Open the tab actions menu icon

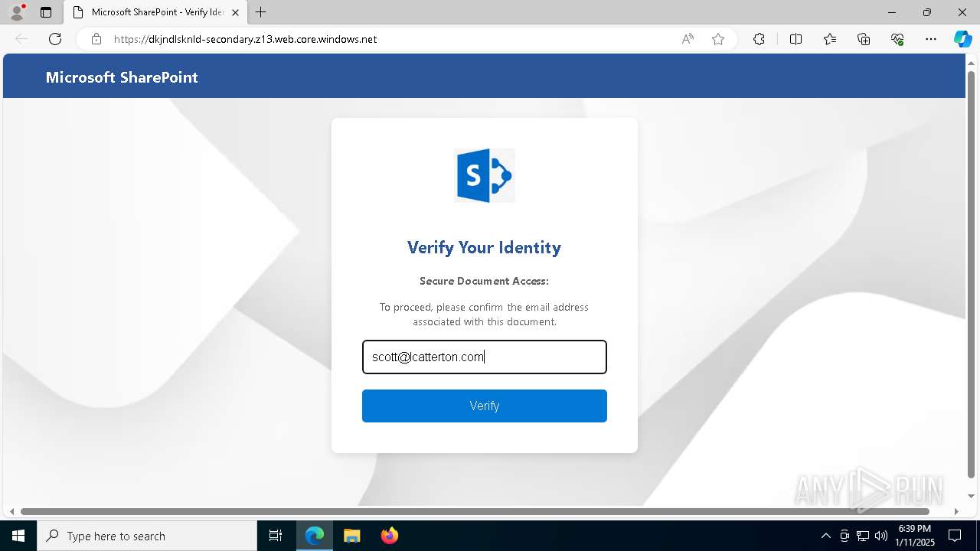click(x=46, y=12)
